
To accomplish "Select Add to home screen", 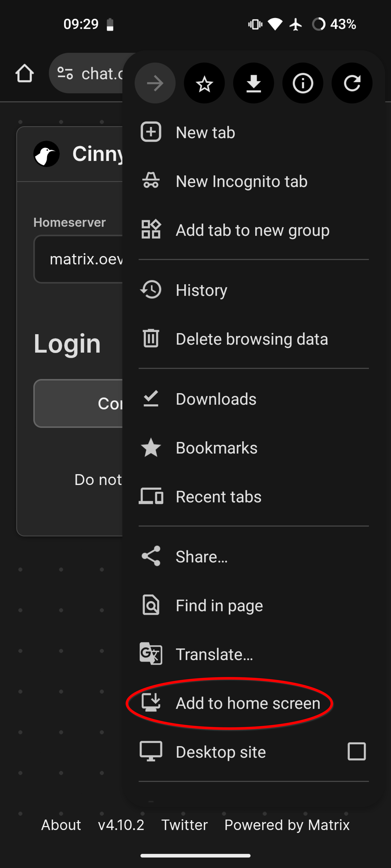I will coord(248,703).
